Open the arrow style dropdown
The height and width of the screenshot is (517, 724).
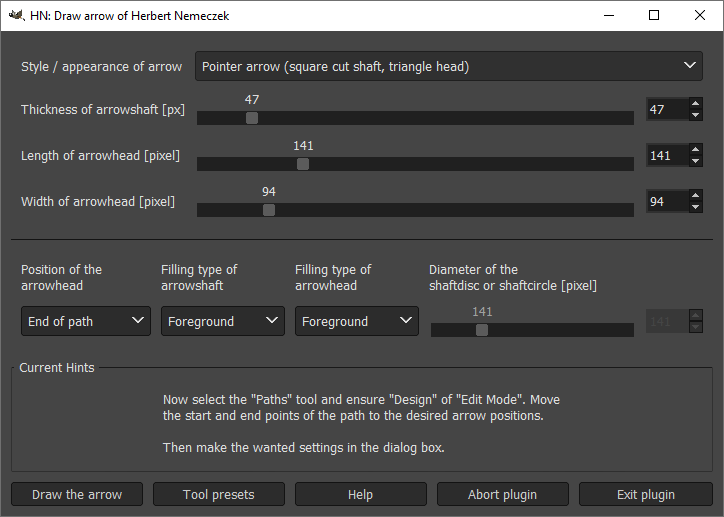pyautogui.click(x=449, y=66)
